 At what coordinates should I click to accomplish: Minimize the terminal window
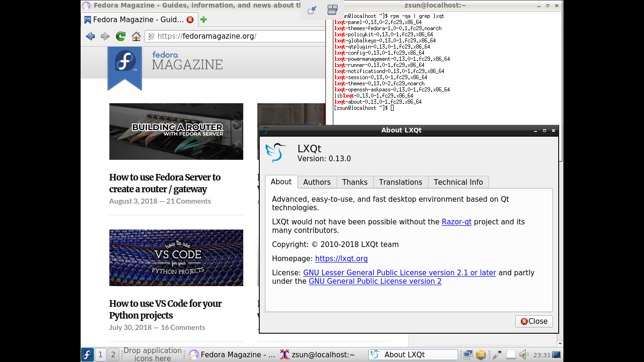pos(539,6)
